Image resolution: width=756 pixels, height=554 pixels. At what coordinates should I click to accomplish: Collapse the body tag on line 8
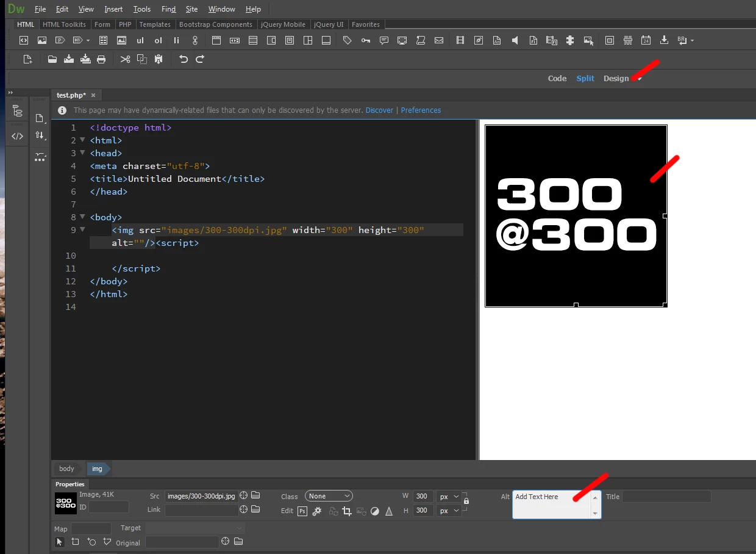pyautogui.click(x=83, y=217)
